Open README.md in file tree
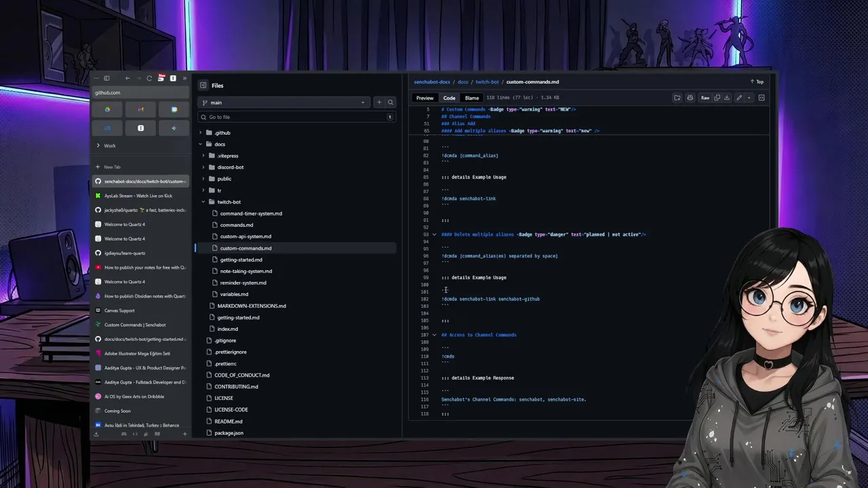The width and height of the screenshot is (868, 488). [x=229, y=421]
